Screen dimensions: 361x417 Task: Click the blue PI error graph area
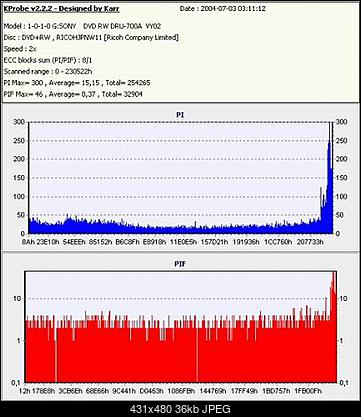[x=181, y=178]
